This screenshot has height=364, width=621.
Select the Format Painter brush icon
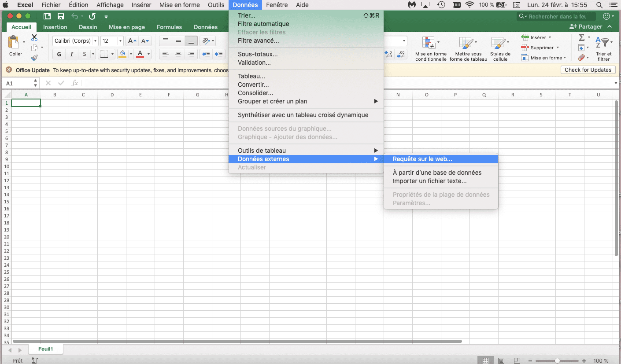coord(34,58)
